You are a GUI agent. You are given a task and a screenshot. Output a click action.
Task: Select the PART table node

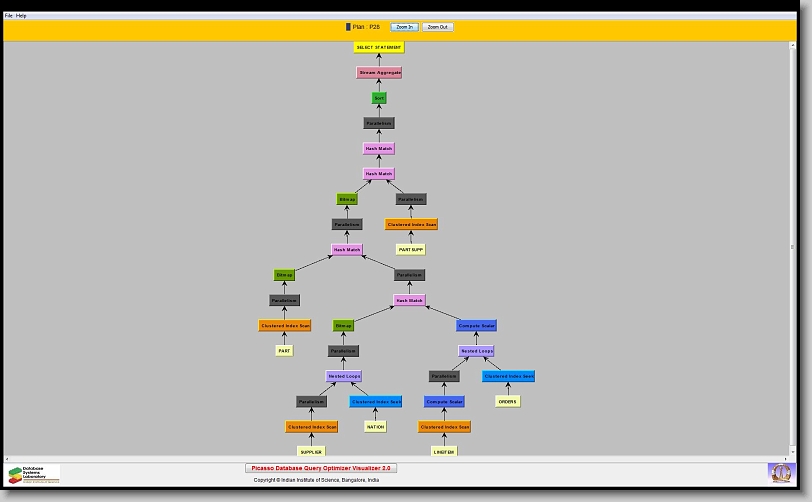click(x=284, y=351)
